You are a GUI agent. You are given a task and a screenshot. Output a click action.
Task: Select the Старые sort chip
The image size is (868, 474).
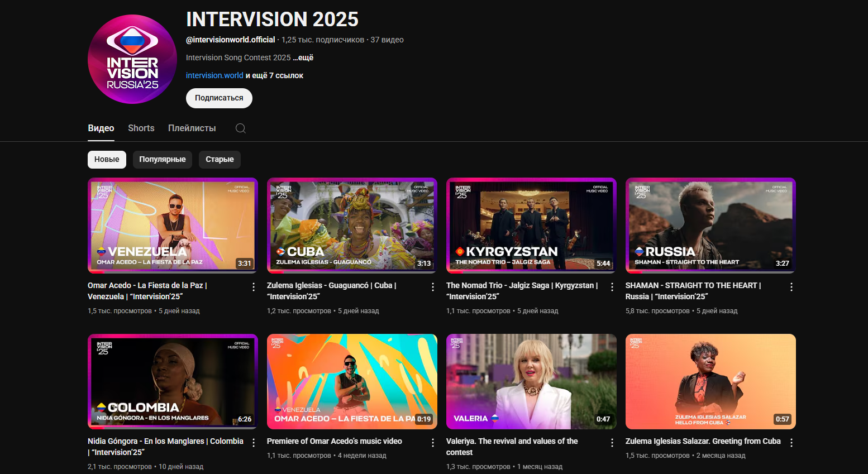coord(220,160)
